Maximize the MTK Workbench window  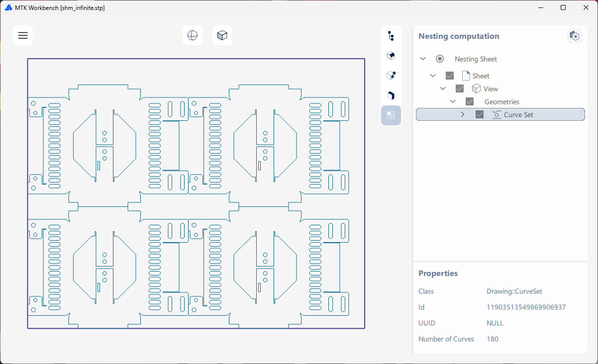pos(563,7)
